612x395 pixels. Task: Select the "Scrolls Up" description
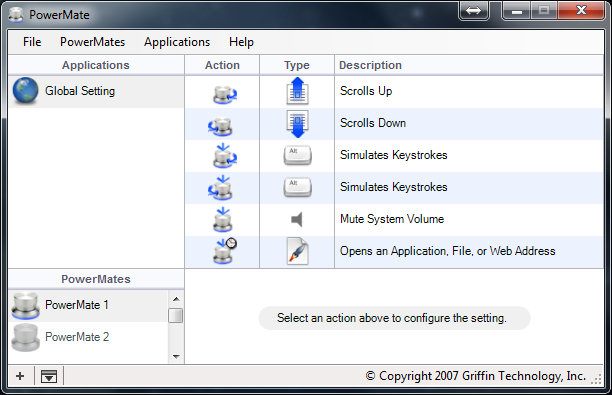click(x=366, y=91)
